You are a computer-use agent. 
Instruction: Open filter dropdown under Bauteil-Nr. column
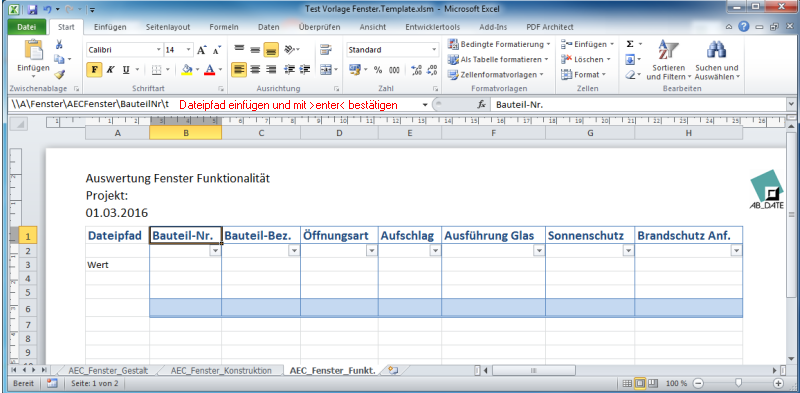pyautogui.click(x=215, y=251)
